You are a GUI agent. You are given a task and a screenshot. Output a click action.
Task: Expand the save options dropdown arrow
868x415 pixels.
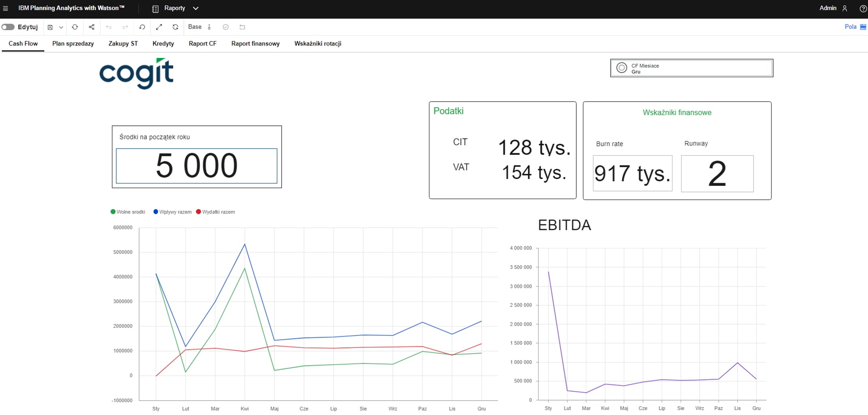[x=61, y=27]
